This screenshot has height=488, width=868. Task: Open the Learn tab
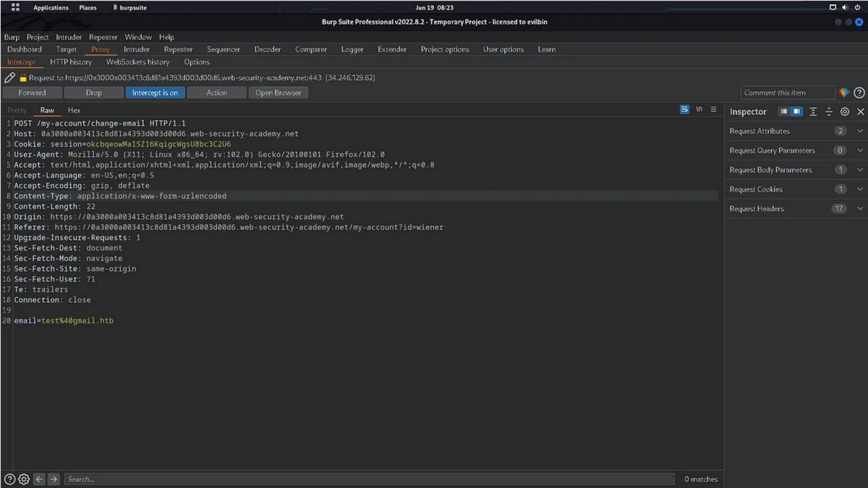pyautogui.click(x=547, y=49)
